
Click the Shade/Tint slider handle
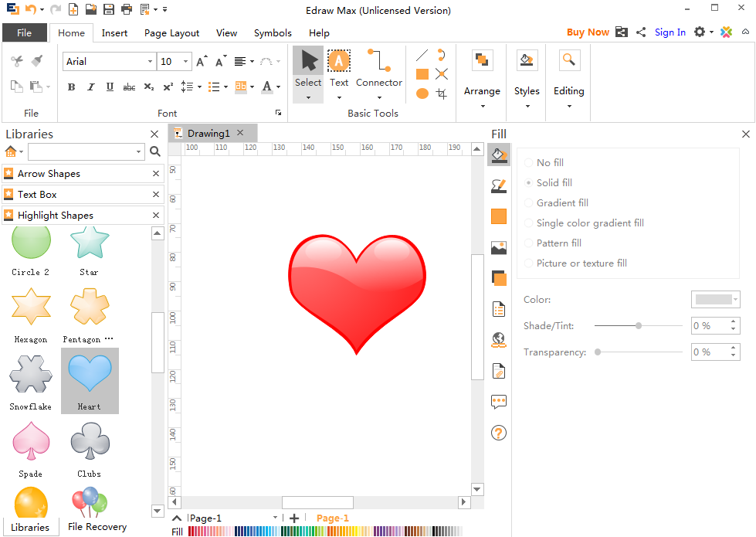pyautogui.click(x=639, y=325)
